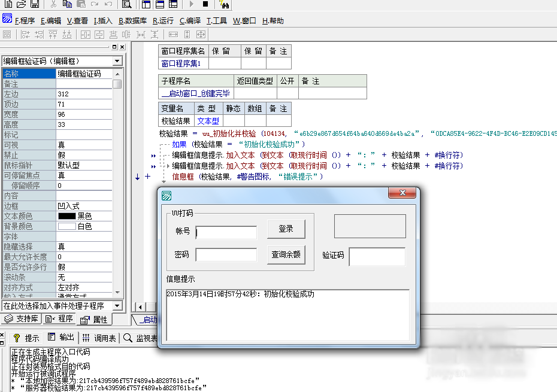The image size is (557, 392).
Task: Click the open folder toolbar icon
Action: pyautogui.click(x=21, y=4)
